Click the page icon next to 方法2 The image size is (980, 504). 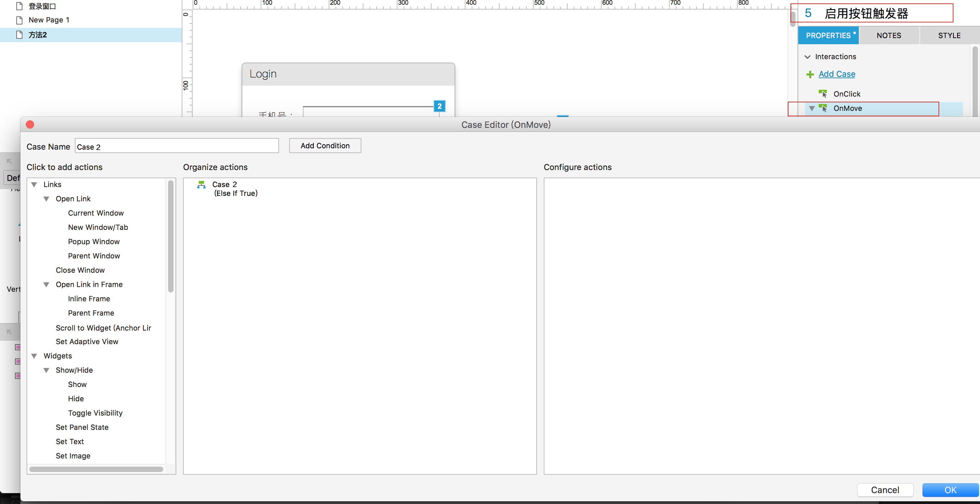click(19, 35)
